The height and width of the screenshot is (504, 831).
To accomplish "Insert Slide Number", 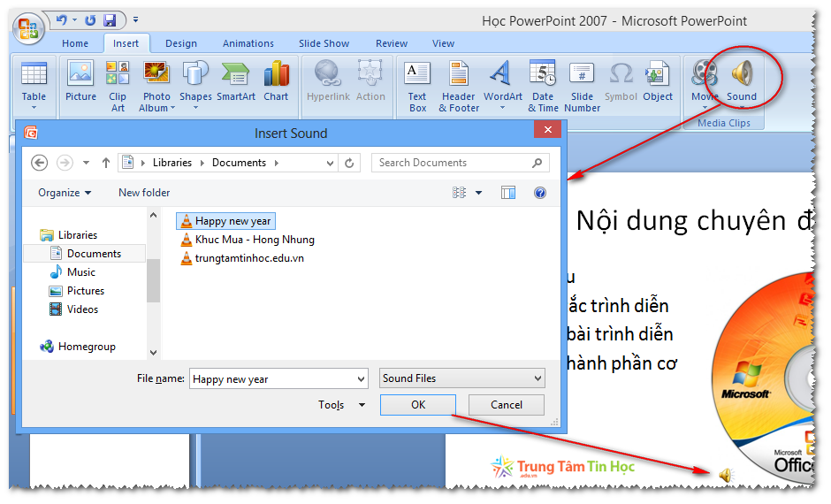I will [x=582, y=86].
